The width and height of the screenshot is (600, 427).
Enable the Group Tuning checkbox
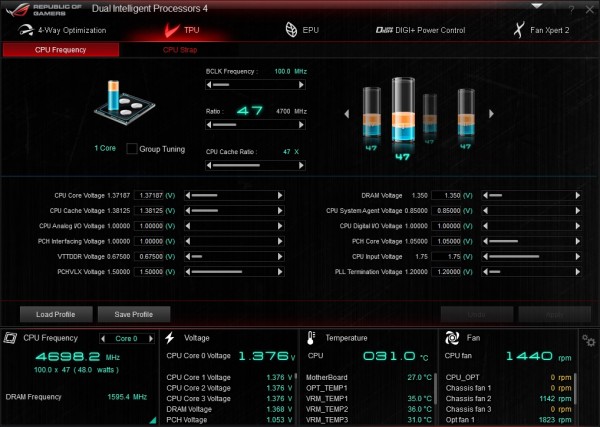pyautogui.click(x=132, y=148)
